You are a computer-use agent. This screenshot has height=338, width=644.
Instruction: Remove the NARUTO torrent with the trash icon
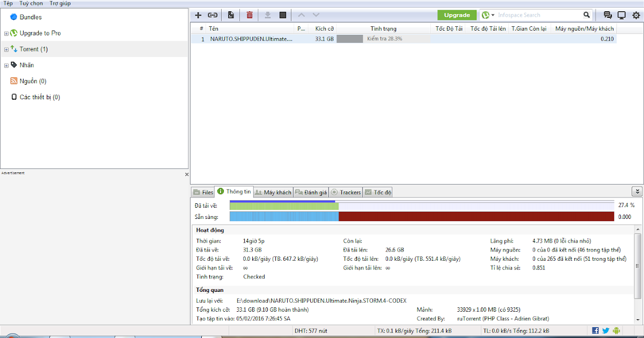coord(250,14)
